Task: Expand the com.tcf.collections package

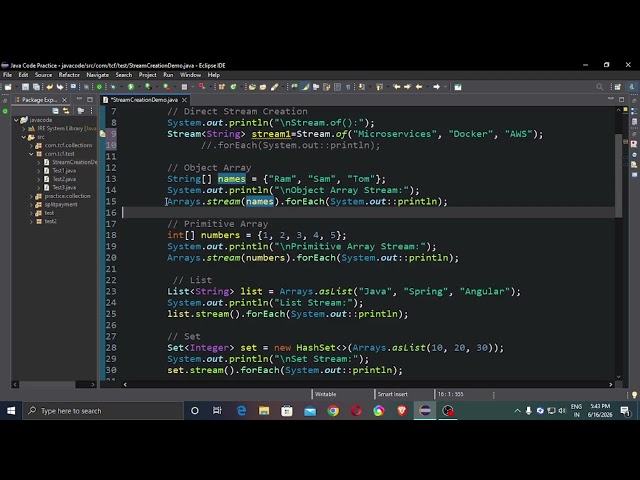Action: coord(31,145)
